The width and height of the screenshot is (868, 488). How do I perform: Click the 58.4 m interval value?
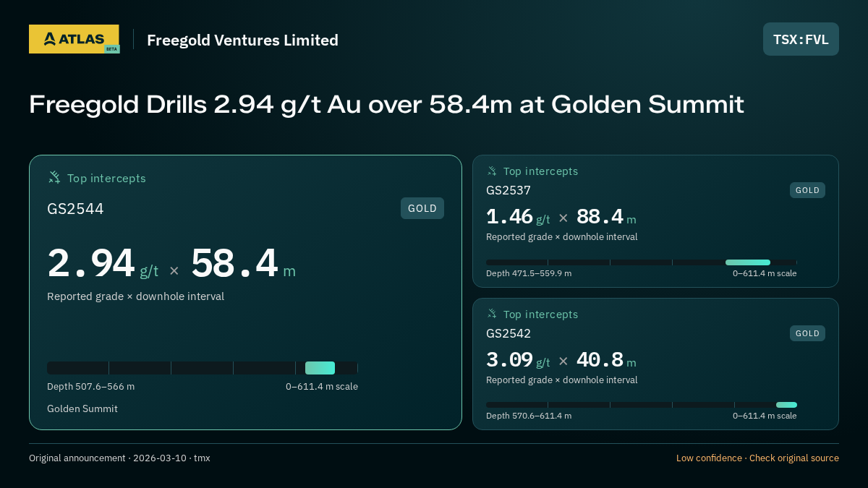pos(243,264)
